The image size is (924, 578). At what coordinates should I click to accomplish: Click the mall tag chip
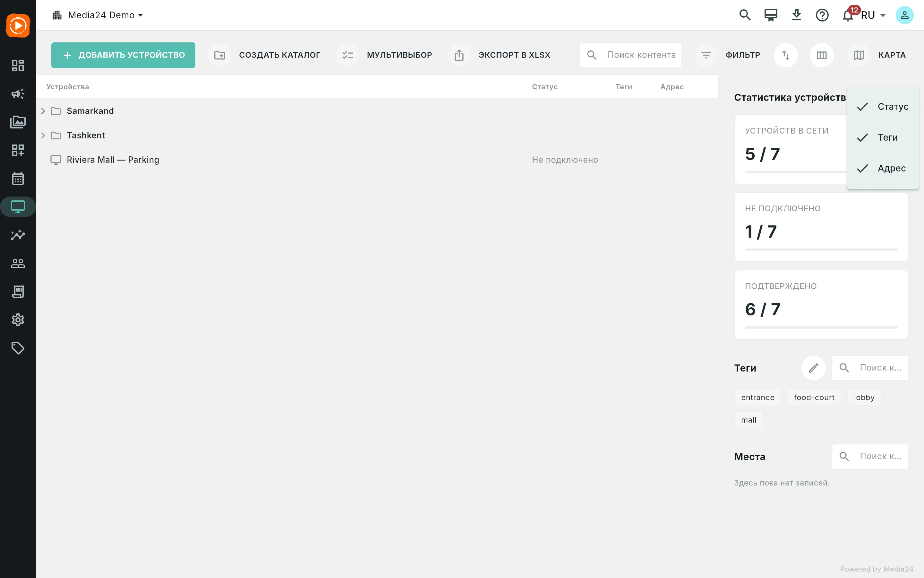pos(749,420)
